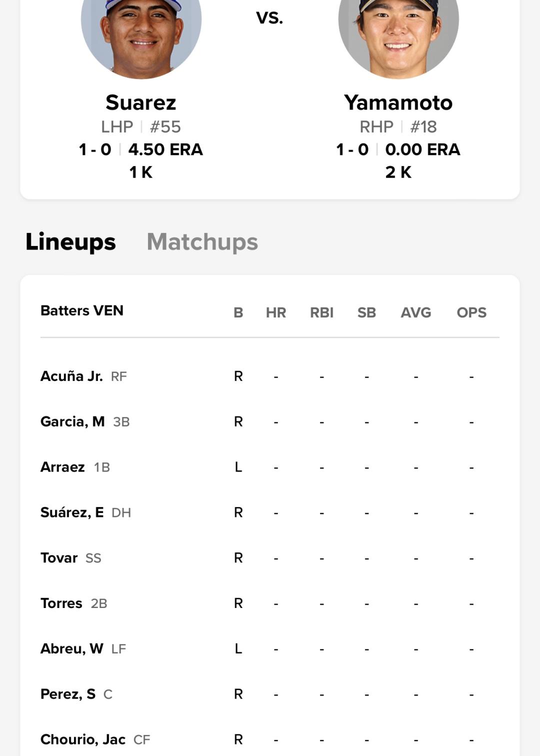540x756 pixels.
Task: Tap Arraez in the batting order
Action: click(62, 467)
